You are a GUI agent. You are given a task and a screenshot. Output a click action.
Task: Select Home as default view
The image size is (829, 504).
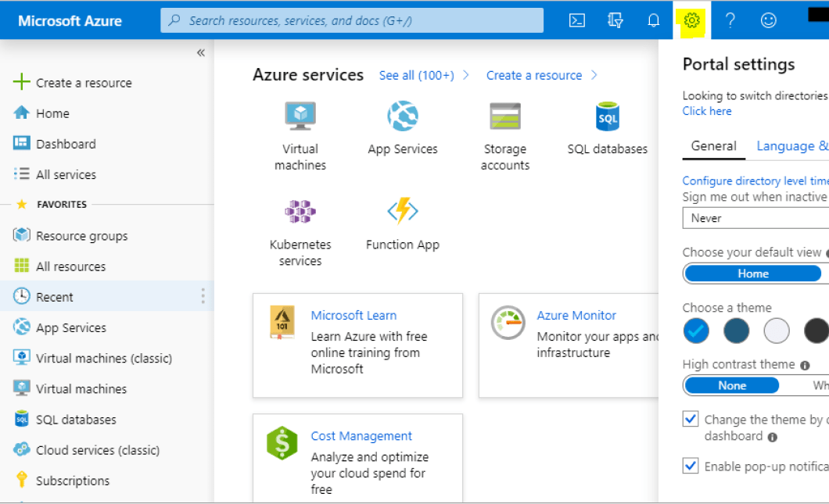coord(753,273)
